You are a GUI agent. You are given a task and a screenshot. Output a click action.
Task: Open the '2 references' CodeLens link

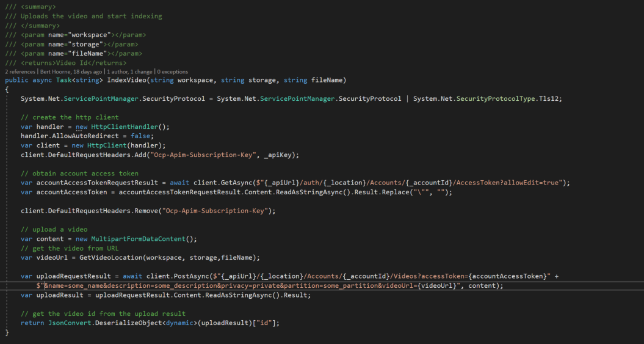coord(20,71)
